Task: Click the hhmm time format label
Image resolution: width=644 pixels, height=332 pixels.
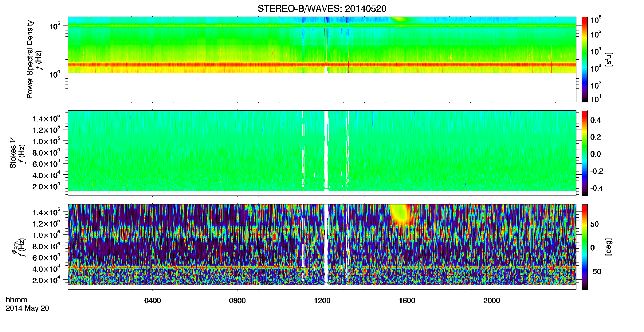Action: [17, 300]
